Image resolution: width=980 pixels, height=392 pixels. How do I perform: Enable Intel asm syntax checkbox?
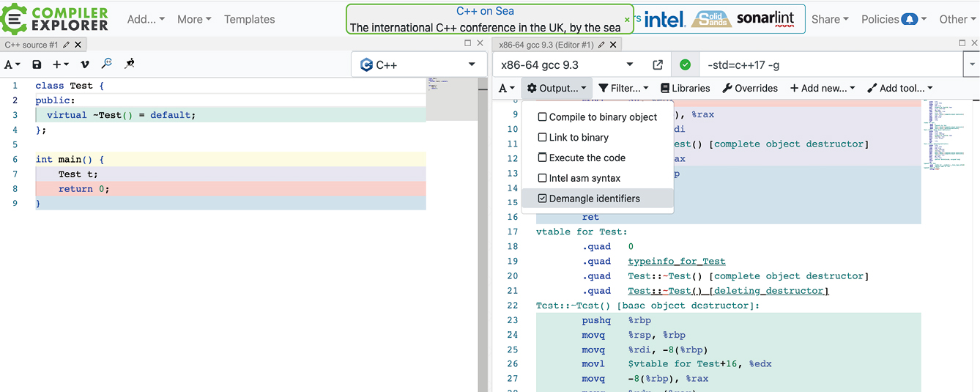[543, 178]
